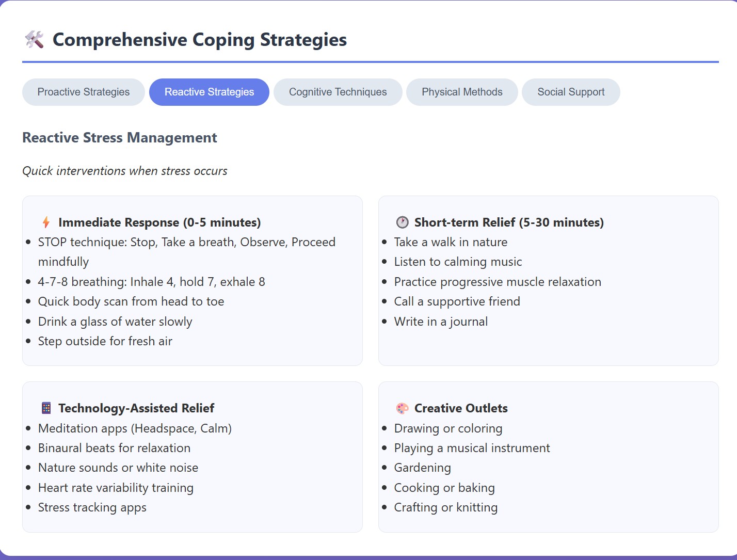Click the Comprehensive Coping Strategies title
This screenshot has width=737, height=560.
coord(200,39)
